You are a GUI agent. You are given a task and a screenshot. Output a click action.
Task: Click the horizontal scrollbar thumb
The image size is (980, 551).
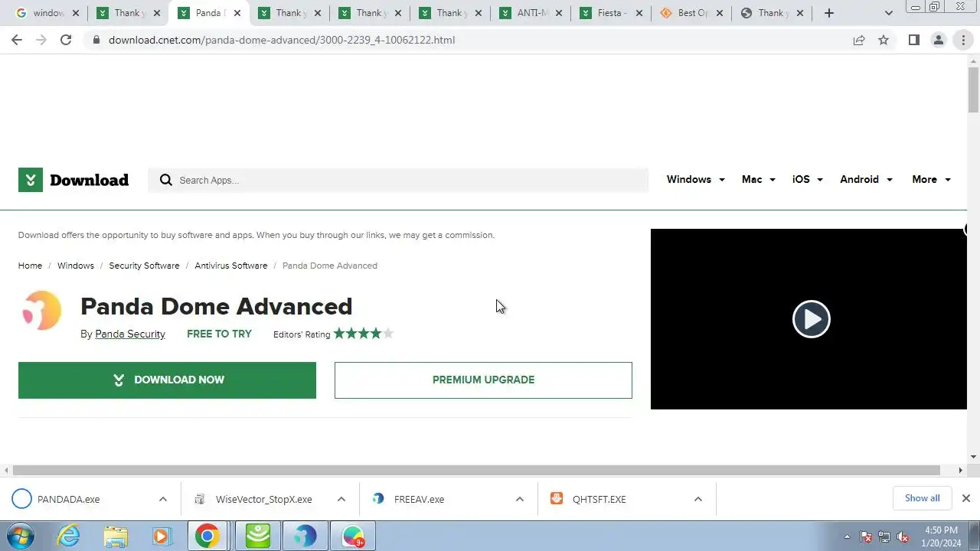(x=476, y=470)
